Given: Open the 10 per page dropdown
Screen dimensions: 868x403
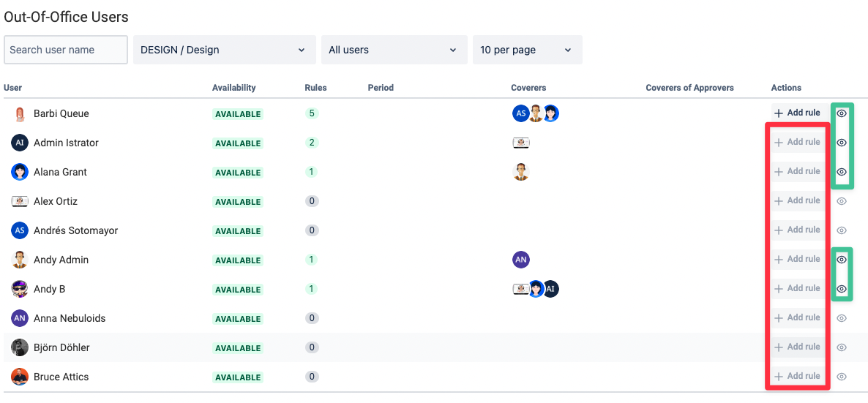Looking at the screenshot, I should click(x=527, y=50).
